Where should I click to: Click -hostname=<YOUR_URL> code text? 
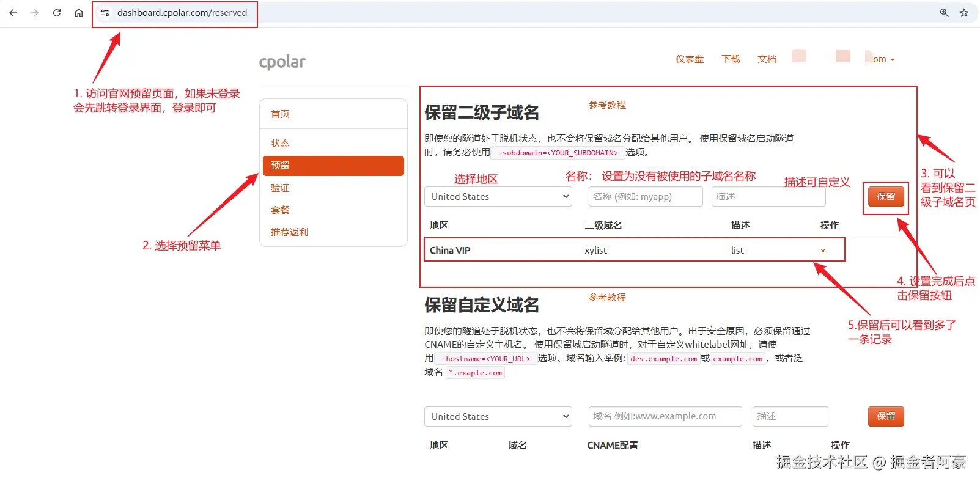pyautogui.click(x=486, y=359)
